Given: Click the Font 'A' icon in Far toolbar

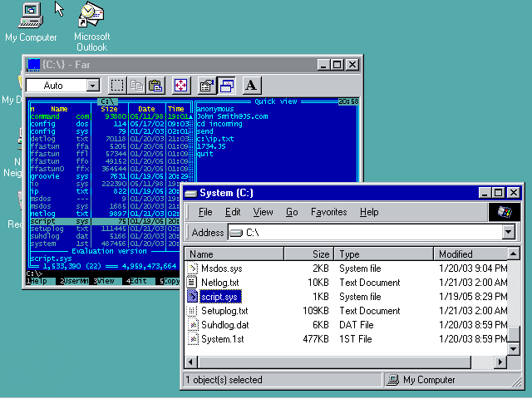Looking at the screenshot, I should (251, 85).
